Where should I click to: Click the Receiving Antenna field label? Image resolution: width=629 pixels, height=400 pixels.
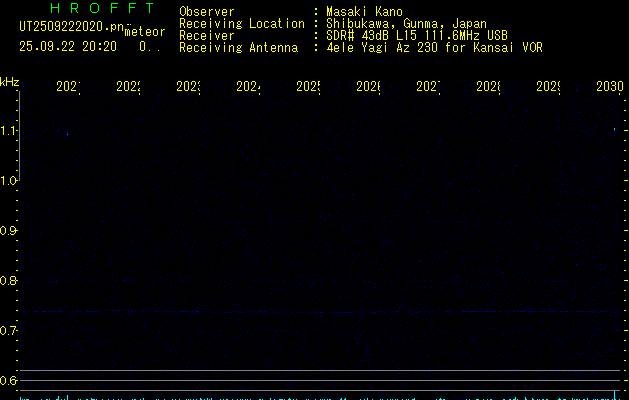pyautogui.click(x=238, y=48)
